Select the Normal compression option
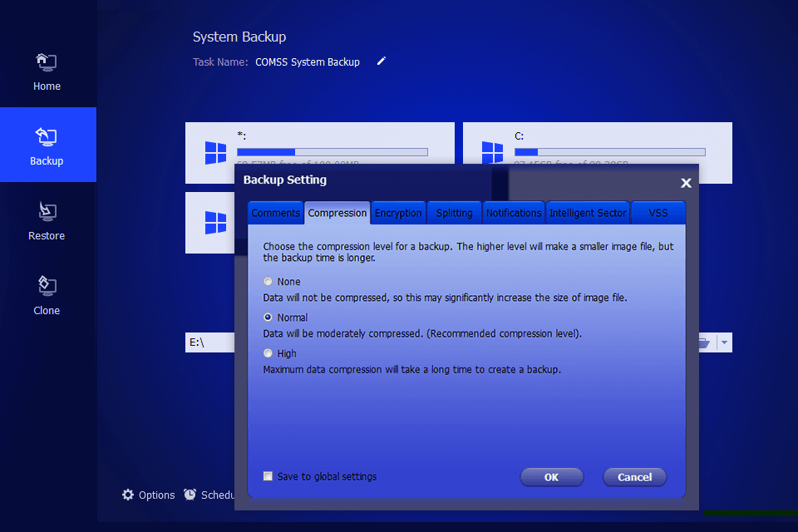This screenshot has height=532, width=798. [x=268, y=318]
